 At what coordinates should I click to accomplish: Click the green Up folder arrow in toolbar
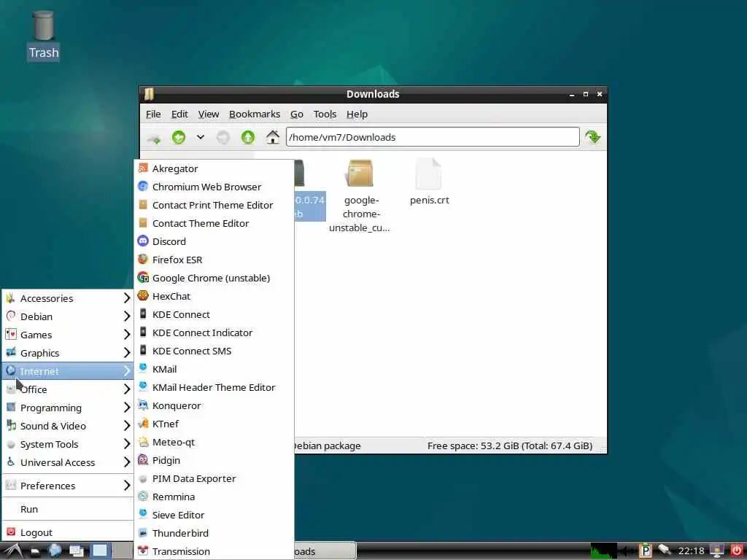[x=248, y=138]
